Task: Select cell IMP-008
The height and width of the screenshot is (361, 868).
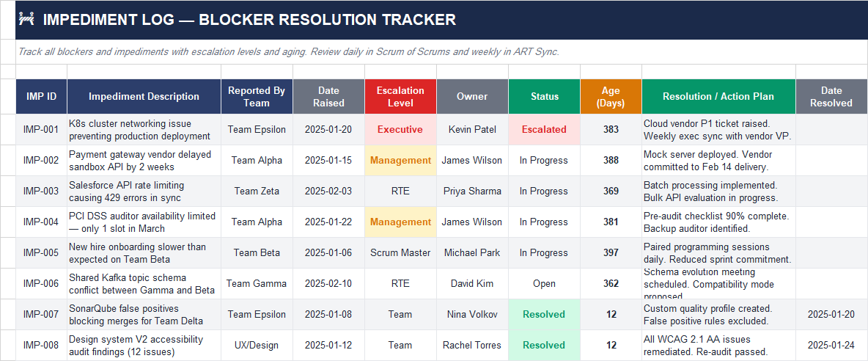Action: click(42, 346)
